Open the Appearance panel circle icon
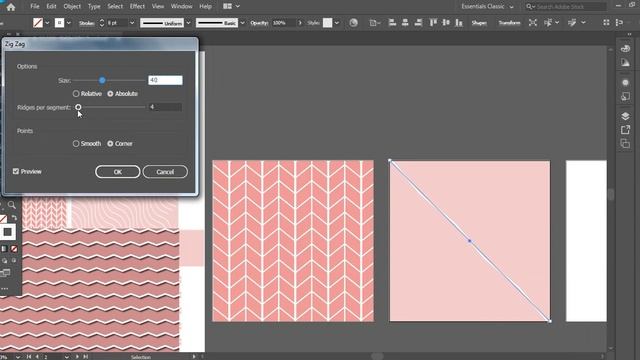The width and height of the screenshot is (640, 360). pyautogui.click(x=625, y=83)
